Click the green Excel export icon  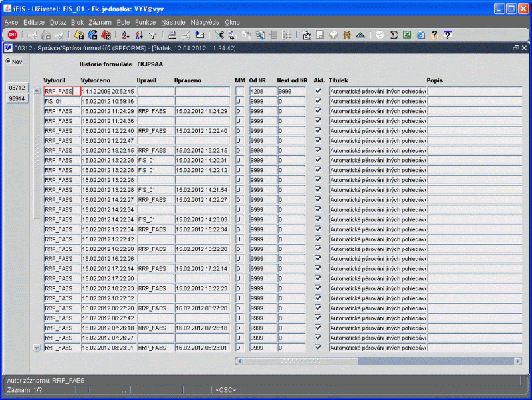(407, 35)
